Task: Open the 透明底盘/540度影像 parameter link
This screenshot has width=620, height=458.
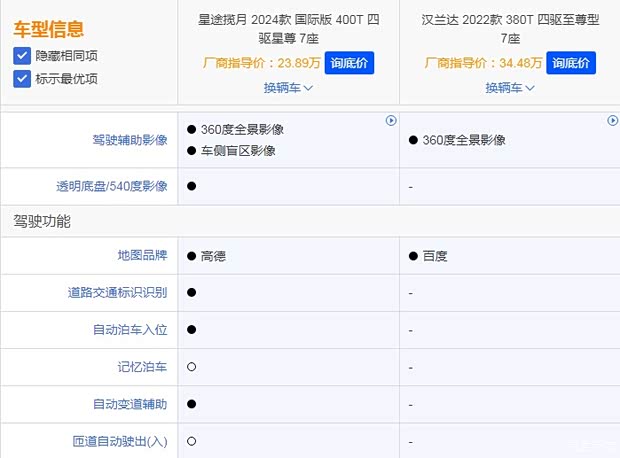Action: point(112,186)
